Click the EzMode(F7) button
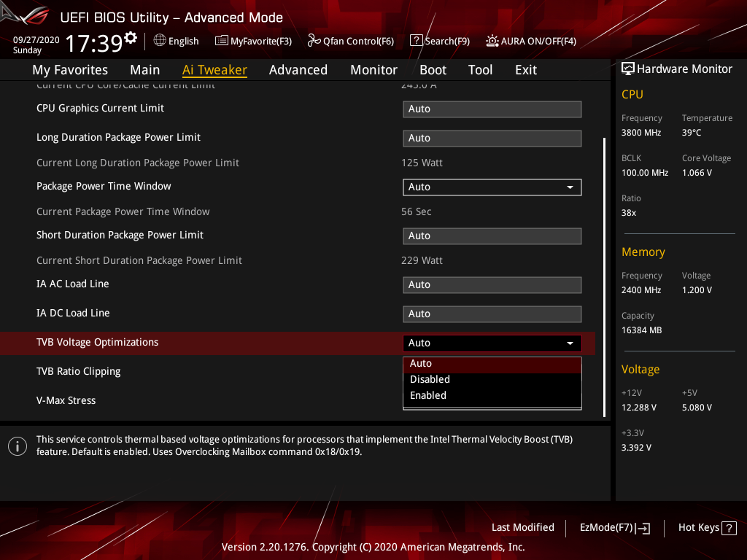The image size is (747, 560). [614, 528]
